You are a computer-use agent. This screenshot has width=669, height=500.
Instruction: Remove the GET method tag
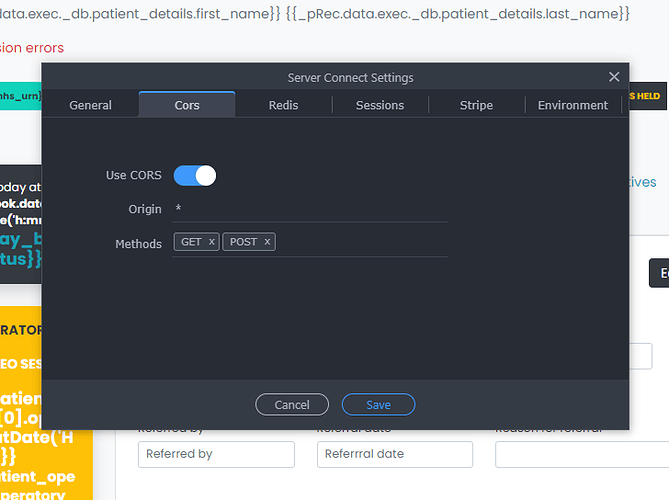point(212,242)
